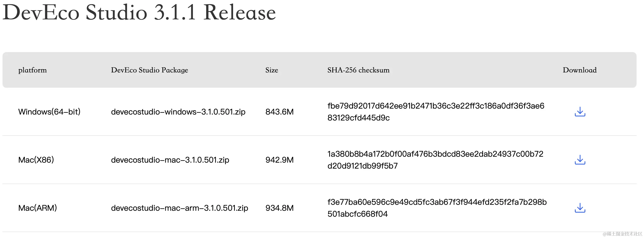Viewport: 644px width, 238px height.
Task: Click the Mac(X86) platform cell
Action: point(36,160)
